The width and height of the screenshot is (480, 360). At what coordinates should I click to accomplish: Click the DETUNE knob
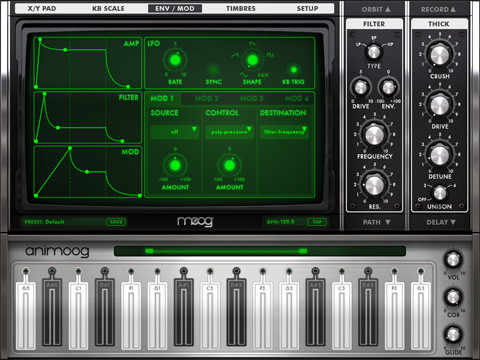440,155
